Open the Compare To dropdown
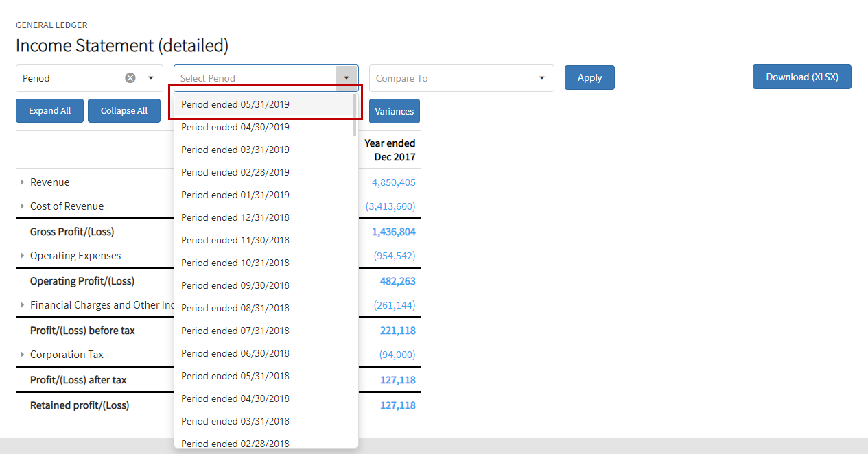The width and height of the screenshot is (868, 454). click(462, 78)
